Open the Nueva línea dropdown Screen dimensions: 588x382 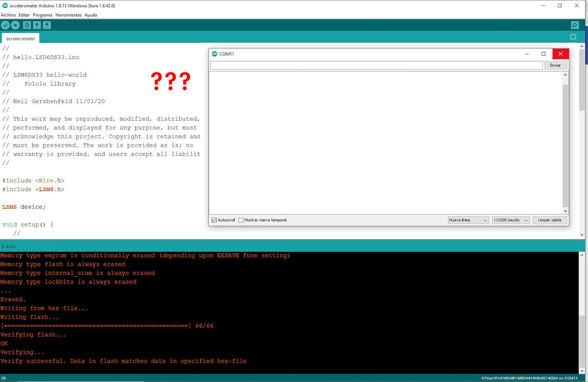468,220
